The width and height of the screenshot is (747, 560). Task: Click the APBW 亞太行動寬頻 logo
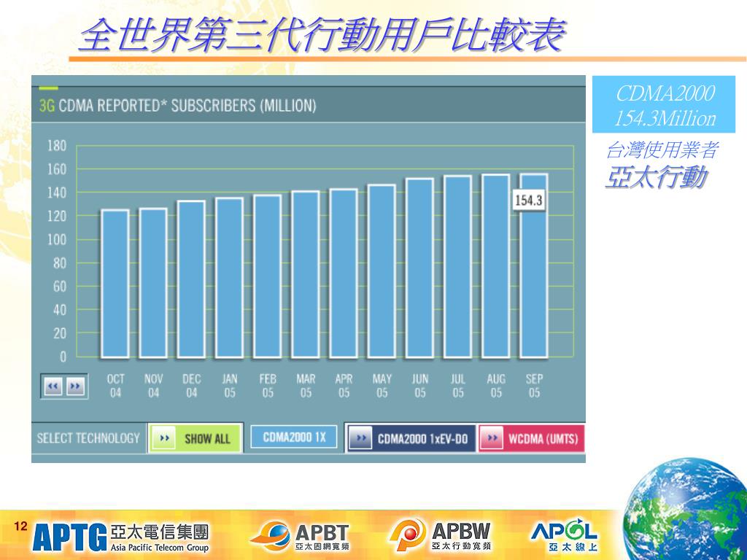tap(440, 535)
